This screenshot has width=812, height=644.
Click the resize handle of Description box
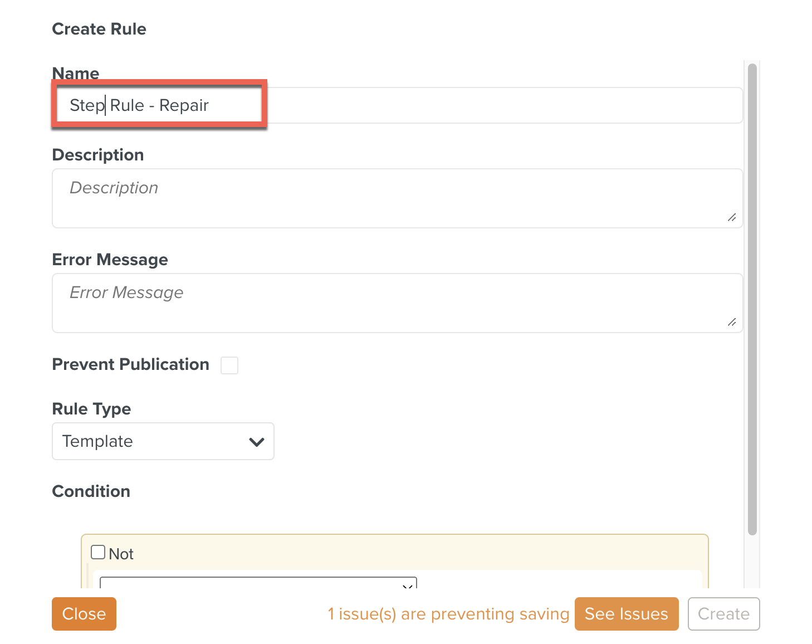pyautogui.click(x=732, y=217)
